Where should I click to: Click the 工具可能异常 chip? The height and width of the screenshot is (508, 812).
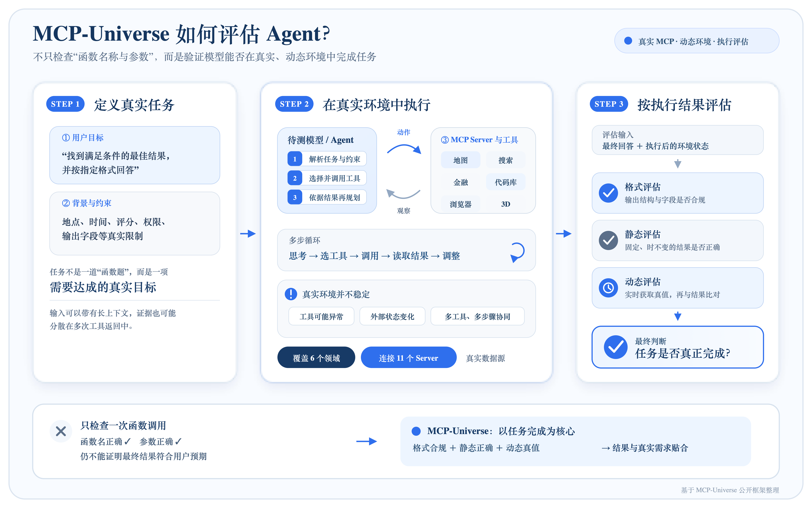321,316
